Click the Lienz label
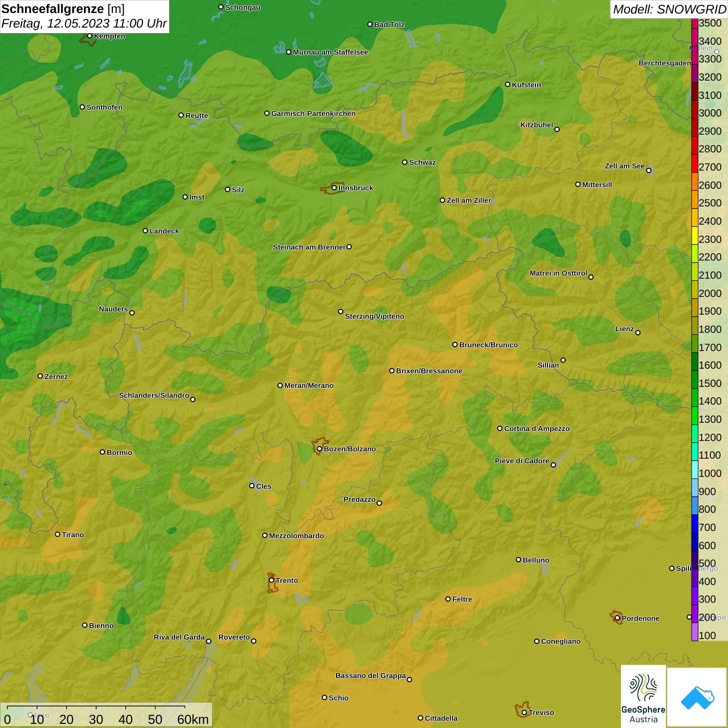The height and width of the screenshot is (728, 728). click(625, 329)
